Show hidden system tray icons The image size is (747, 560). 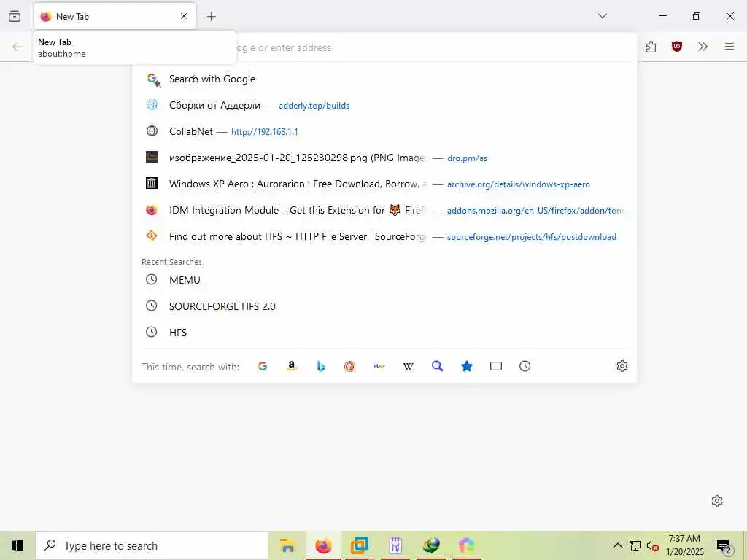pos(617,545)
